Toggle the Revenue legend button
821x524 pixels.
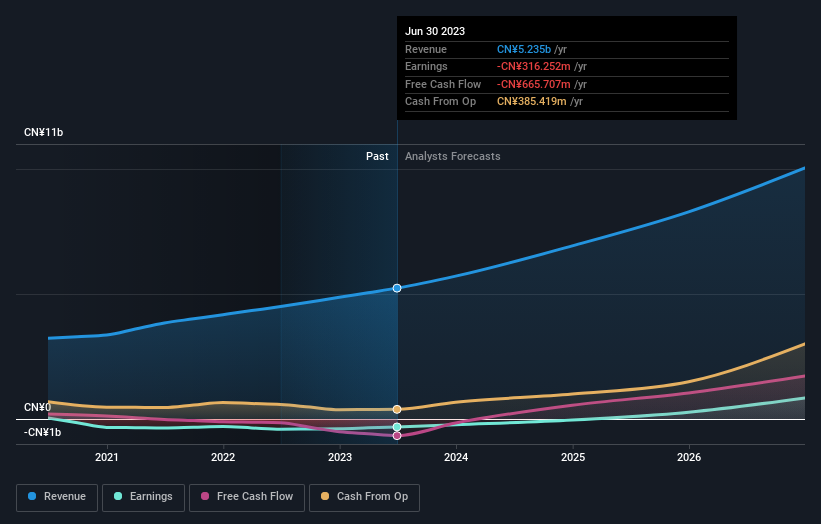[x=57, y=497]
